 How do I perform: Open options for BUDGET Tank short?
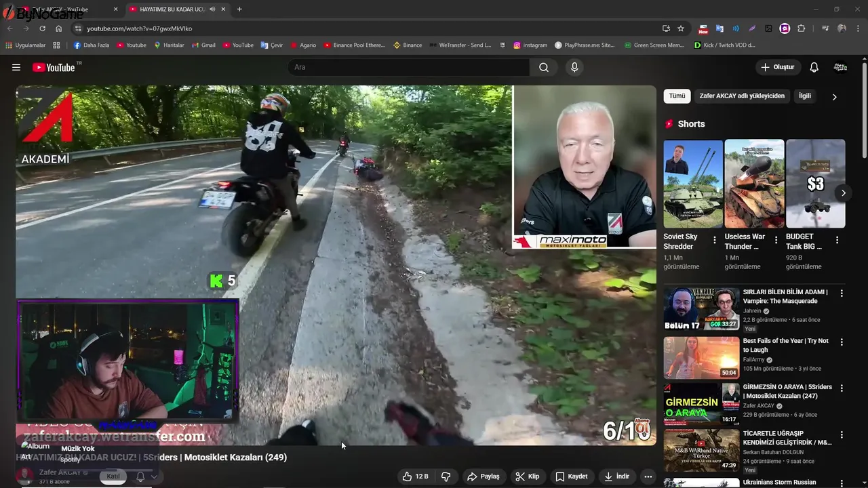click(x=837, y=240)
